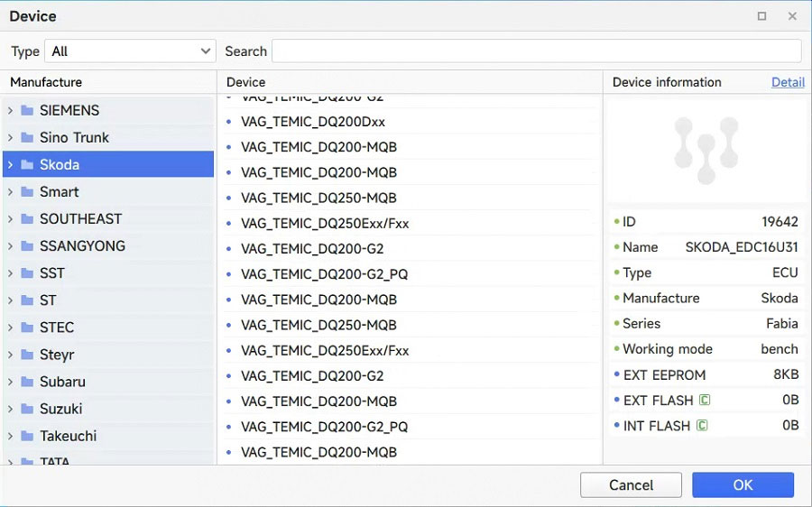Image resolution: width=812 pixels, height=507 pixels.
Task: Click the device placeholder image
Action: click(706, 151)
